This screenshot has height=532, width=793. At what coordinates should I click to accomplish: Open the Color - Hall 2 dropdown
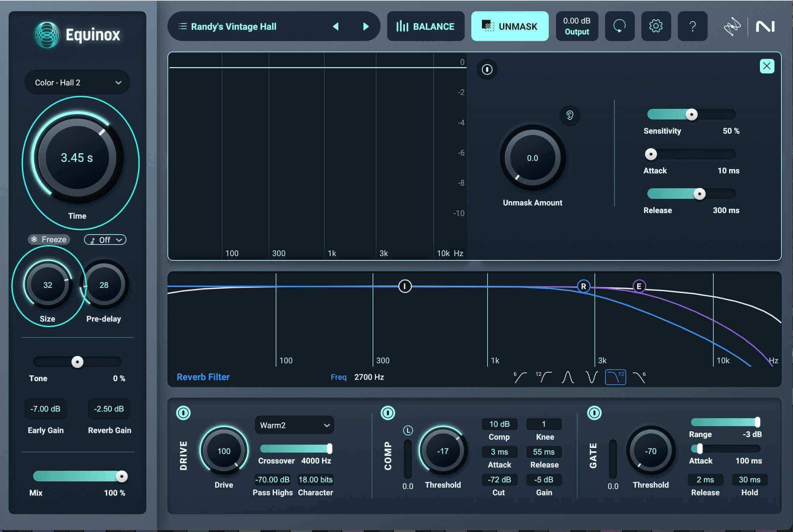pyautogui.click(x=77, y=82)
